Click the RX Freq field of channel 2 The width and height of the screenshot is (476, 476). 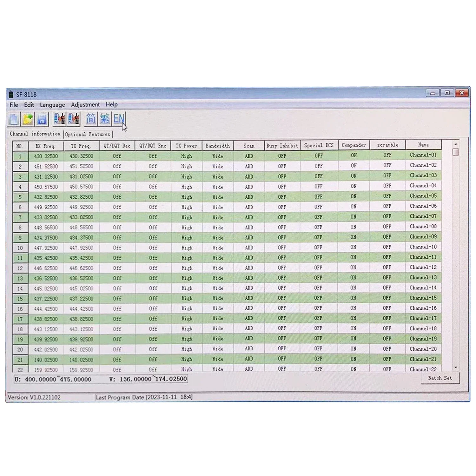coord(46,166)
